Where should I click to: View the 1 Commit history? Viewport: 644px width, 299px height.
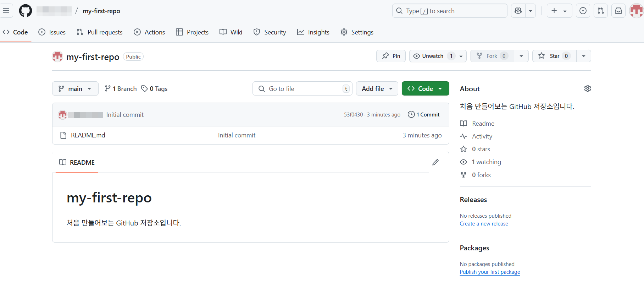click(x=424, y=114)
